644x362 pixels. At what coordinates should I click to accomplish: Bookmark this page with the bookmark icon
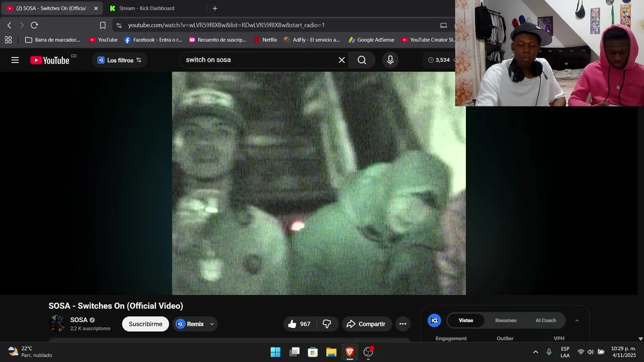[x=103, y=25]
